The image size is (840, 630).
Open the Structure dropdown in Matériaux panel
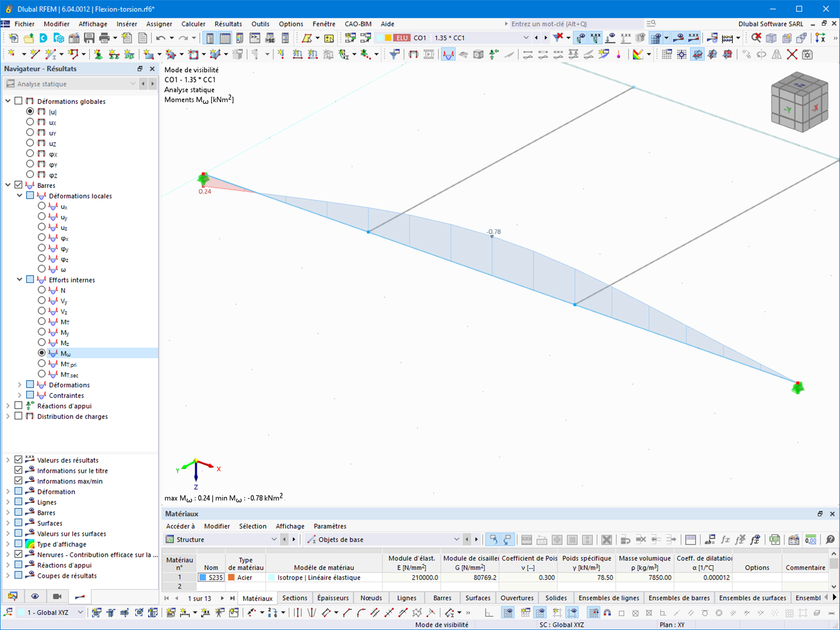coord(221,540)
